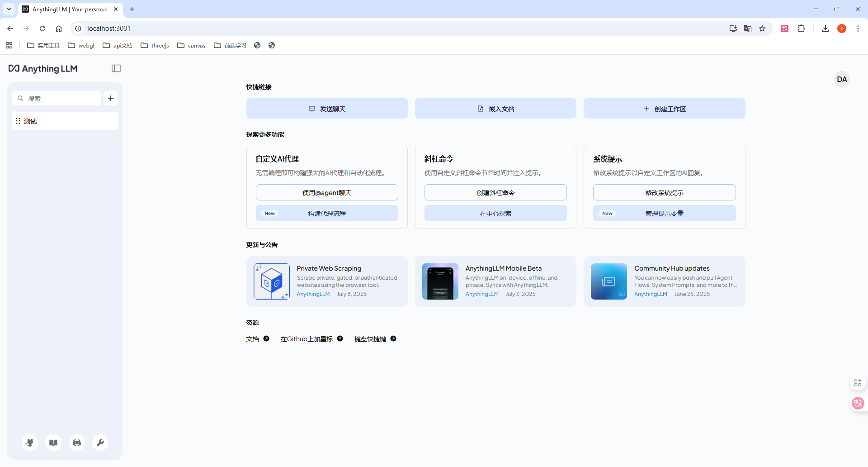
Task: Click the browser extensions puzzle icon
Action: tap(801, 29)
